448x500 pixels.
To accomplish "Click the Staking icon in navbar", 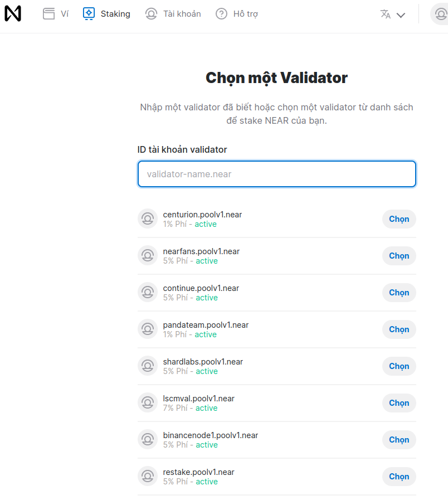I will click(x=89, y=14).
